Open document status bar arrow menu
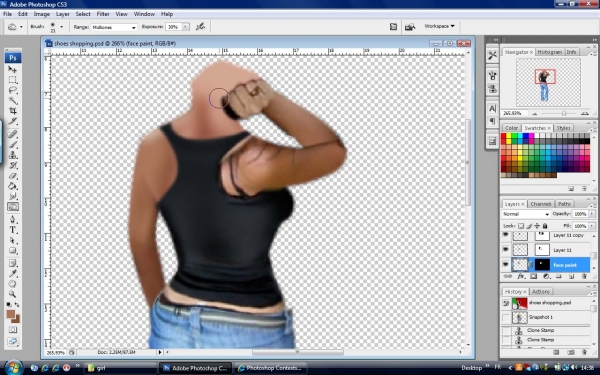 (x=160, y=352)
